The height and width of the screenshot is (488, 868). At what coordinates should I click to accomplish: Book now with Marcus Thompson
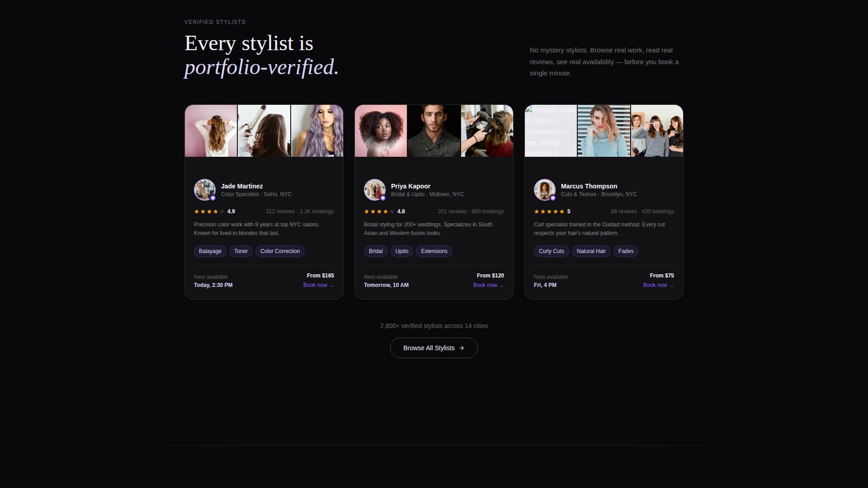[658, 285]
